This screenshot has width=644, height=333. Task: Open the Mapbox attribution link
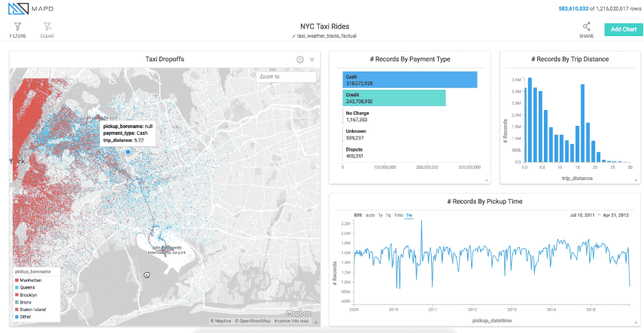click(220, 321)
